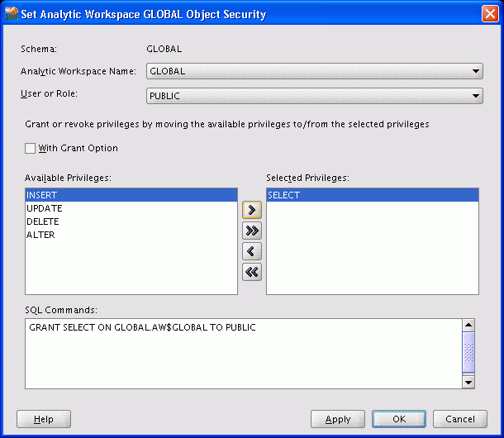Remove all privileges with double left arrow
Image resolution: width=504 pixels, height=438 pixels.
(252, 272)
